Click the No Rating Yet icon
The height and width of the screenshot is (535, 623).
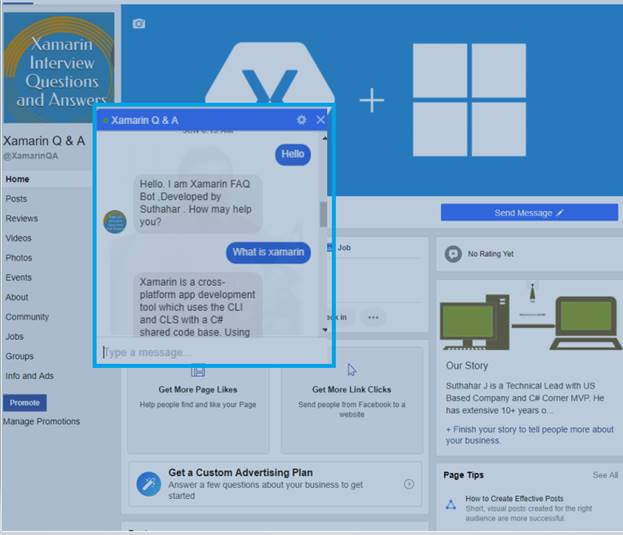click(x=453, y=254)
